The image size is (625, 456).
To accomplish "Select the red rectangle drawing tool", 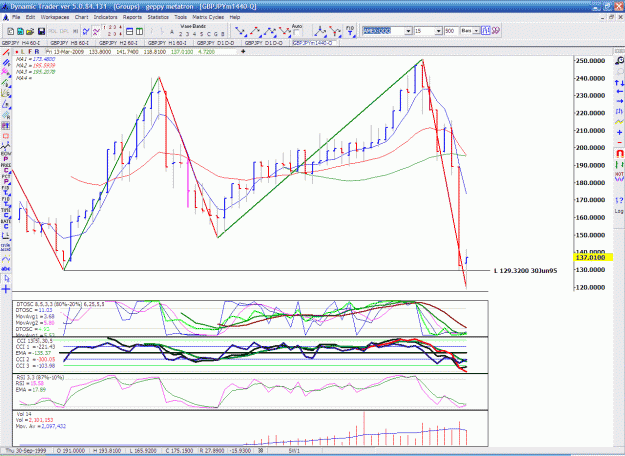I will coord(6,136).
